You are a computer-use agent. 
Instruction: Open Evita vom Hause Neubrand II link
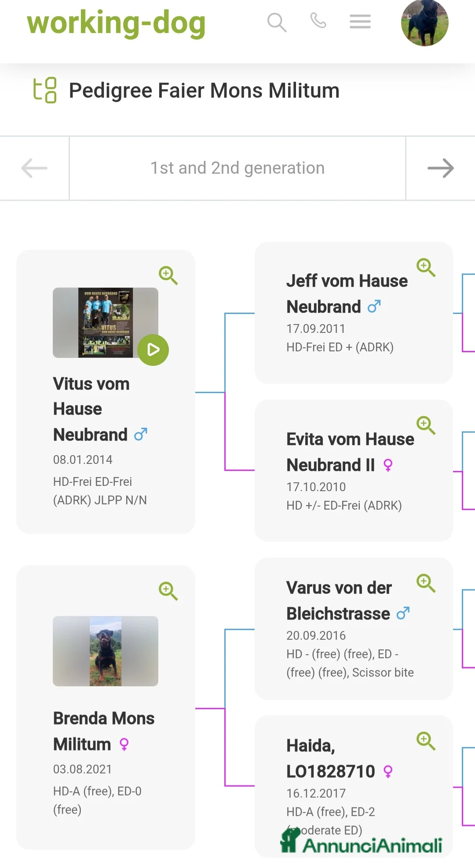[350, 452]
